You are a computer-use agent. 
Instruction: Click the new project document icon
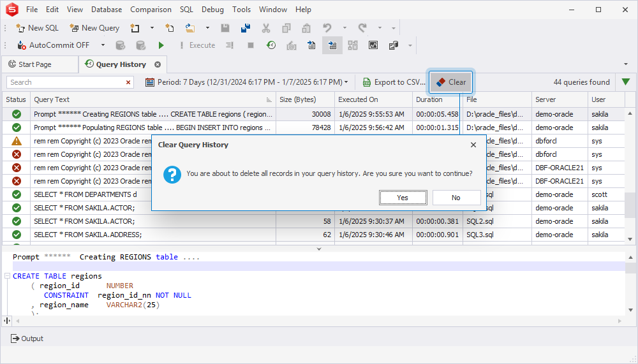(135, 28)
